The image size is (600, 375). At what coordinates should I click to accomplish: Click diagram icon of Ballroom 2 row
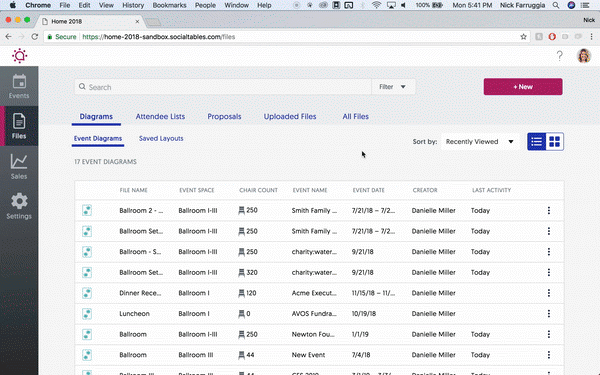tap(87, 210)
